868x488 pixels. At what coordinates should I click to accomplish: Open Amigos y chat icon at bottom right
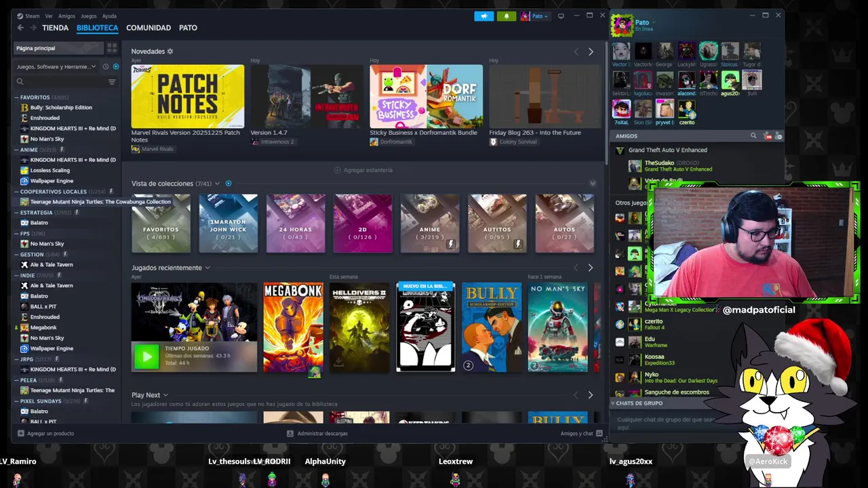599,433
